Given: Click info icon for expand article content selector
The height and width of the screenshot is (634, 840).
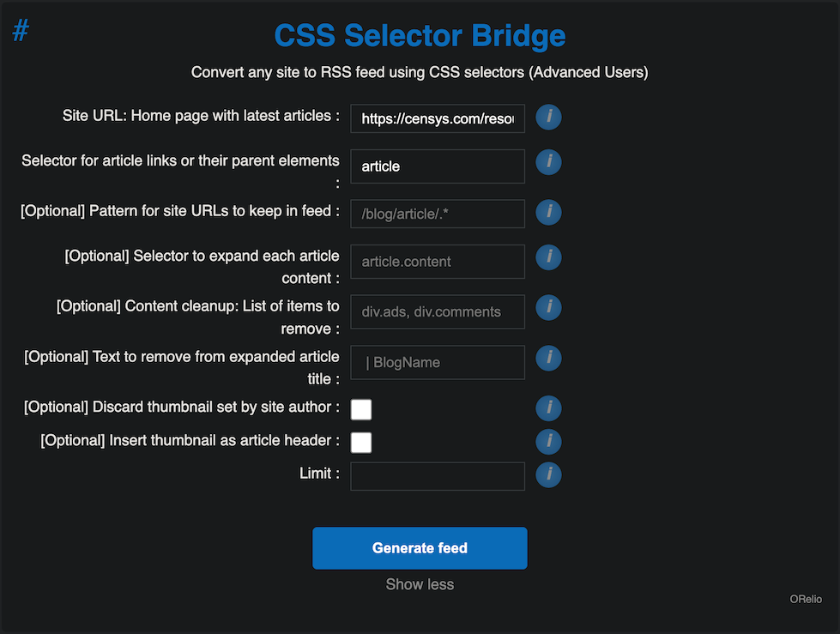Looking at the screenshot, I should 548,257.
